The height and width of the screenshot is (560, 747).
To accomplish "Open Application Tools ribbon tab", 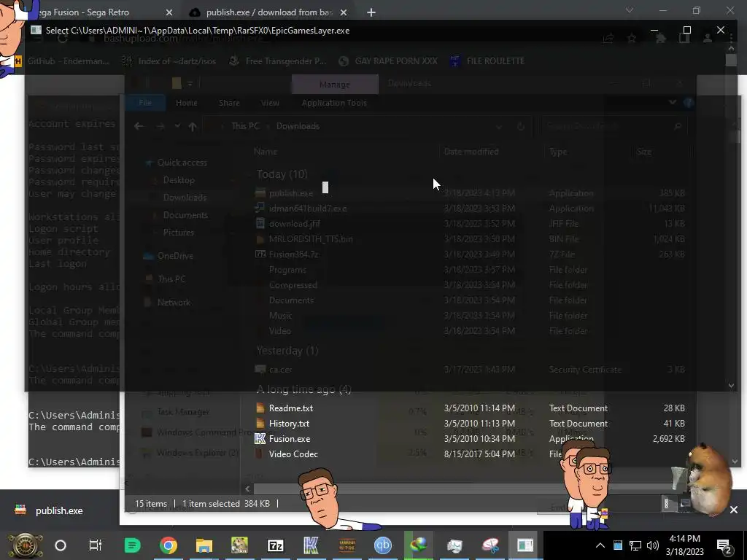I will (x=334, y=103).
